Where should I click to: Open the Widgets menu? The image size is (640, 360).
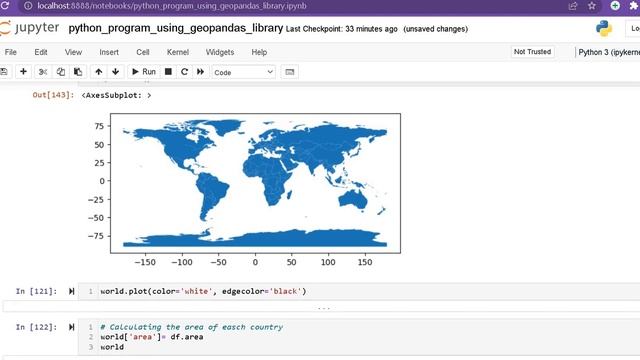pyautogui.click(x=220, y=52)
